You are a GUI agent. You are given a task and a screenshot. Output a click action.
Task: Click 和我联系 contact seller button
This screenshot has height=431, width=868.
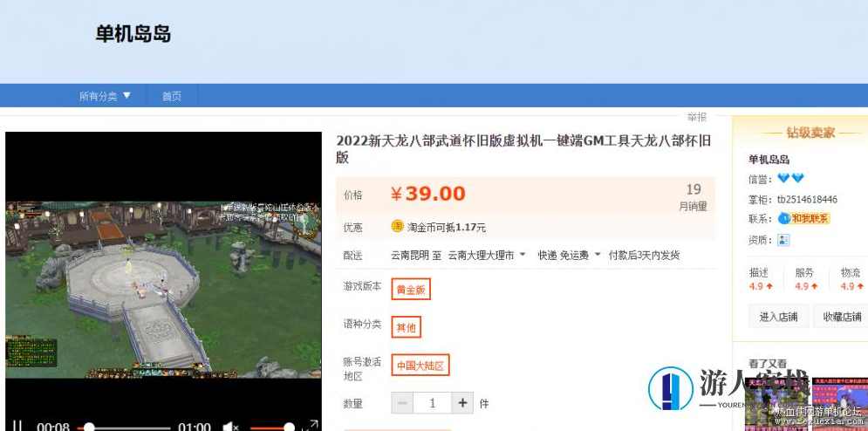(x=803, y=218)
